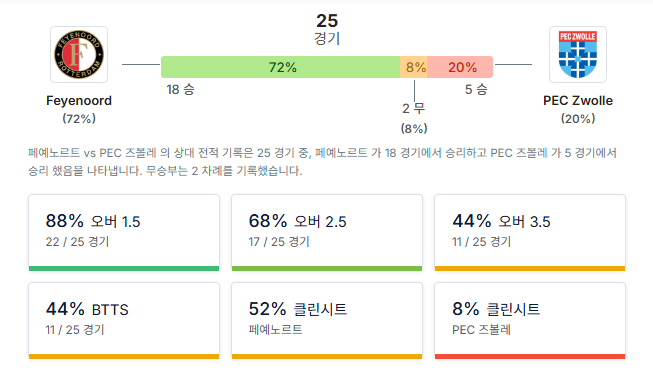Select the red 20% win bar segment
The image size is (653, 372).
[460, 67]
